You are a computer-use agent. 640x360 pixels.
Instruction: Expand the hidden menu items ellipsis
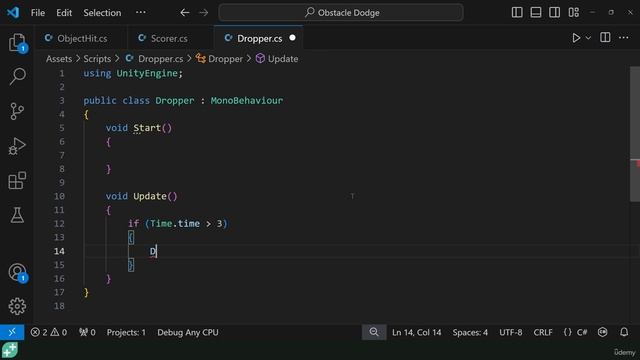[140, 12]
